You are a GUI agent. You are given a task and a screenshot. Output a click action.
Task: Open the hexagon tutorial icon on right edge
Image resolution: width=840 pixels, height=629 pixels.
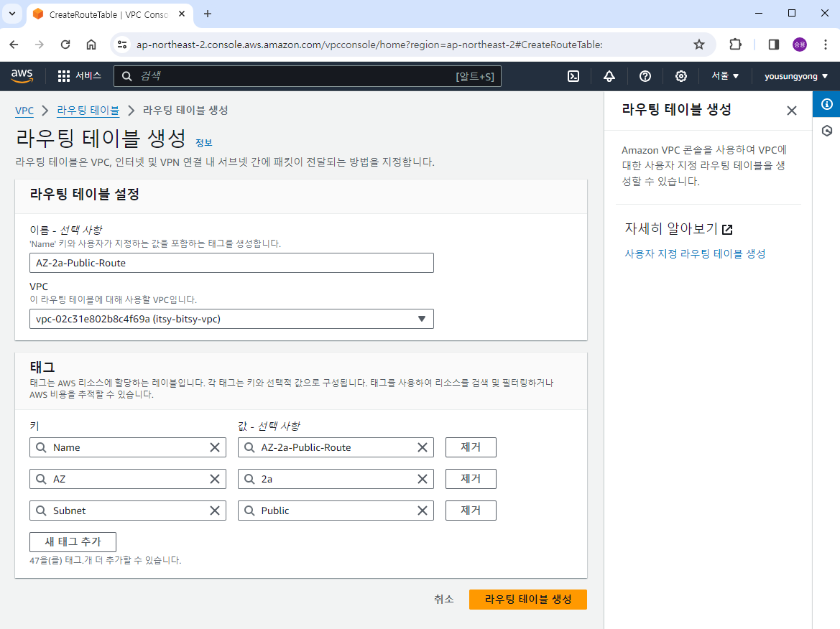click(x=826, y=131)
